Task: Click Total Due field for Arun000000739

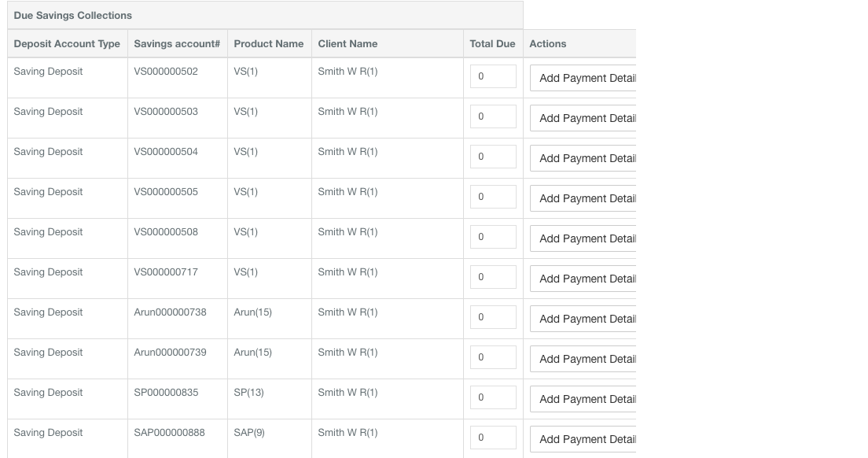Action: 493,356
